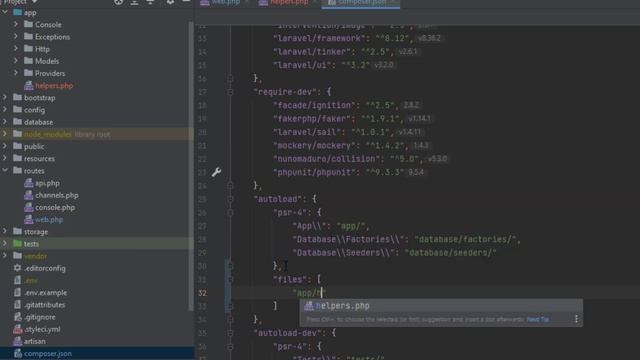This screenshot has width=640, height=360.
Task: Click line number 32 in the gutter
Action: [202, 293]
